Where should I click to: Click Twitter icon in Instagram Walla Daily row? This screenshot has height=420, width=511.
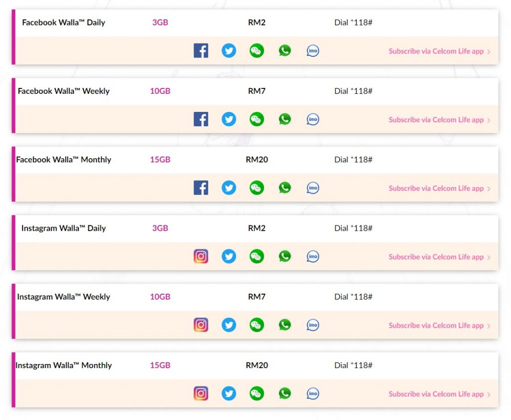[x=229, y=256]
